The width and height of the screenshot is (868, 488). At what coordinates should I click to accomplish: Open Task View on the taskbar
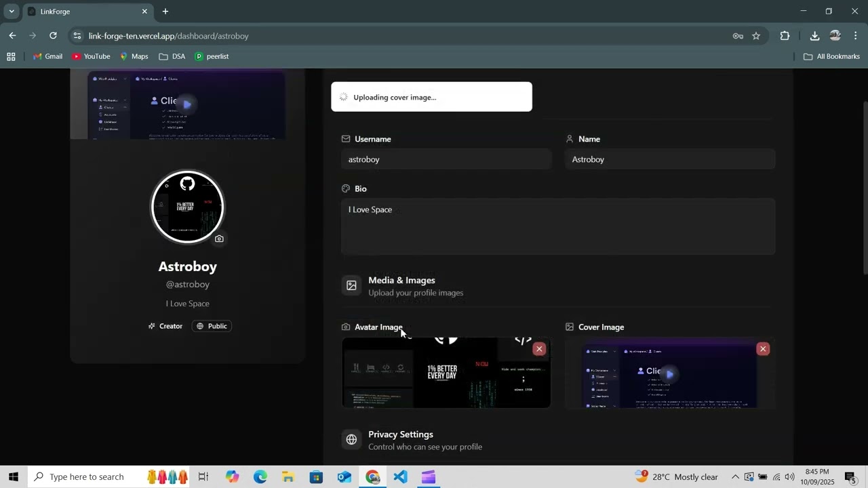pos(203,476)
